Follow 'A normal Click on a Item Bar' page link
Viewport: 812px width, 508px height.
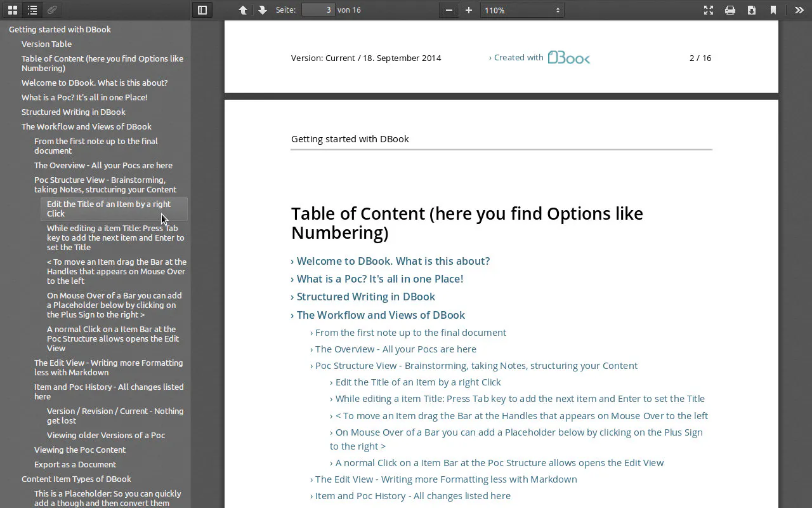pos(497,462)
